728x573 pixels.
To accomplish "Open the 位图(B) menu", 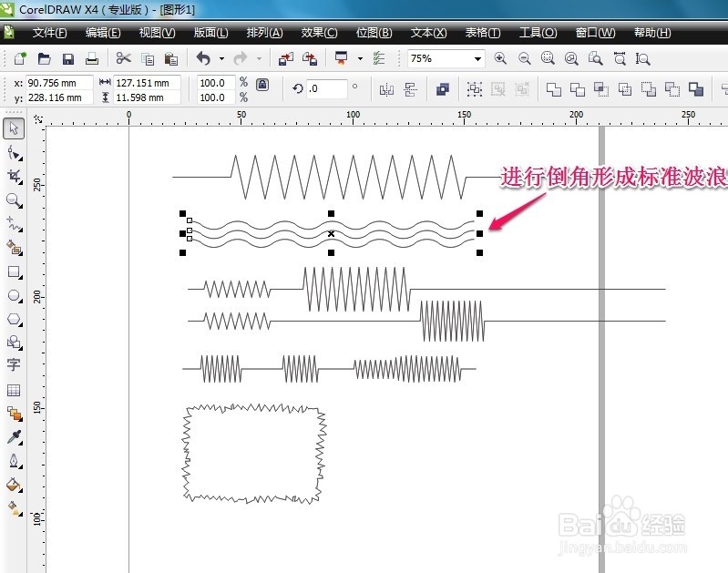I will pos(374,33).
